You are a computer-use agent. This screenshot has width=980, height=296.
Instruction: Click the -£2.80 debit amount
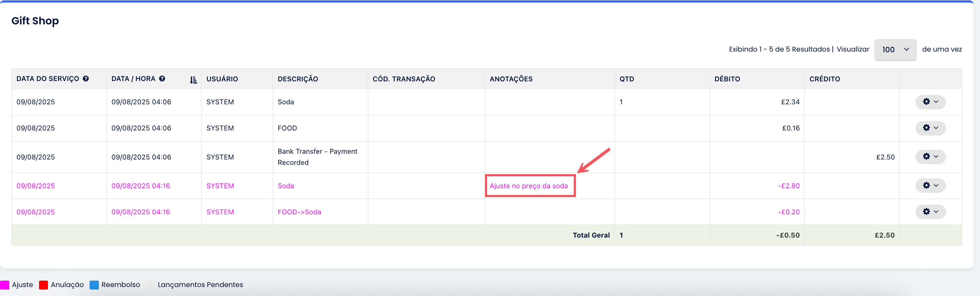tap(789, 186)
